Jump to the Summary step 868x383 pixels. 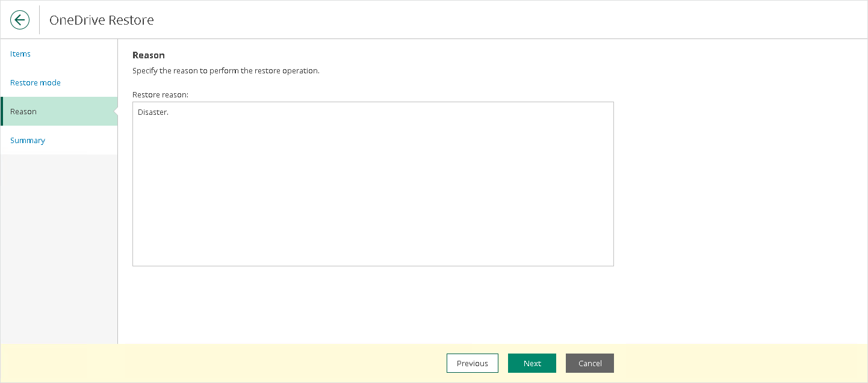point(28,141)
